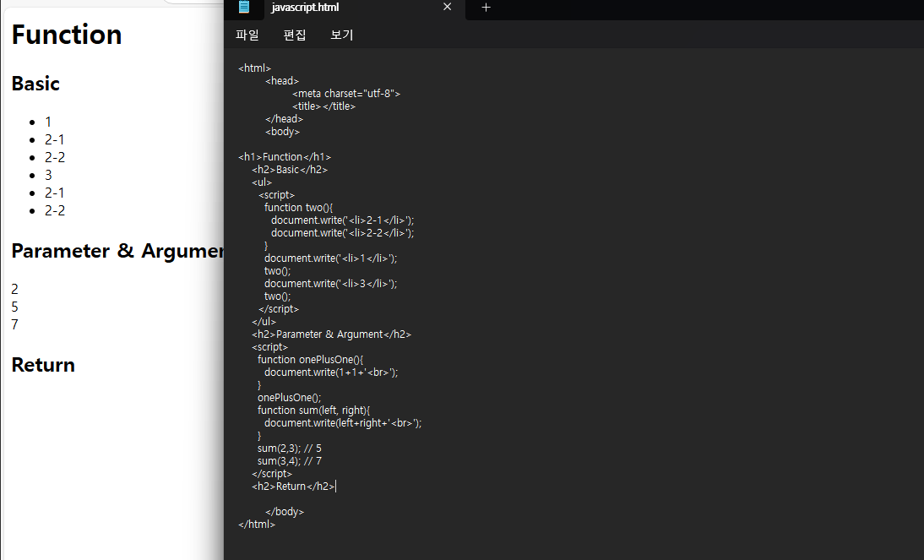Click the <h2>Basic</h2> line in editor
Screen dimensions: 924x560
(x=290, y=170)
